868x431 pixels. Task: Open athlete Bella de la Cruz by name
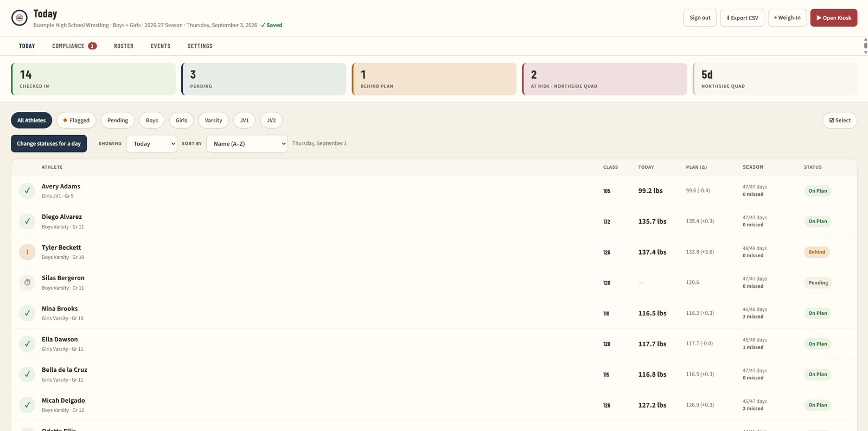pyautogui.click(x=65, y=370)
